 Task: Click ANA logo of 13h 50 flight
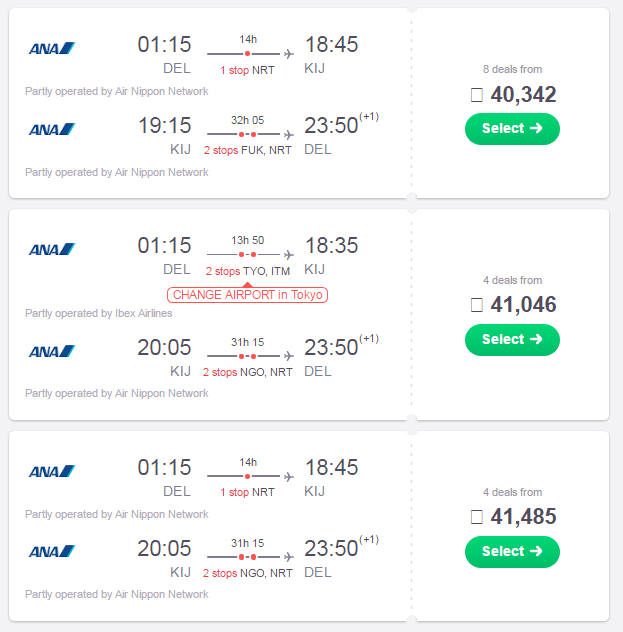pos(52,249)
